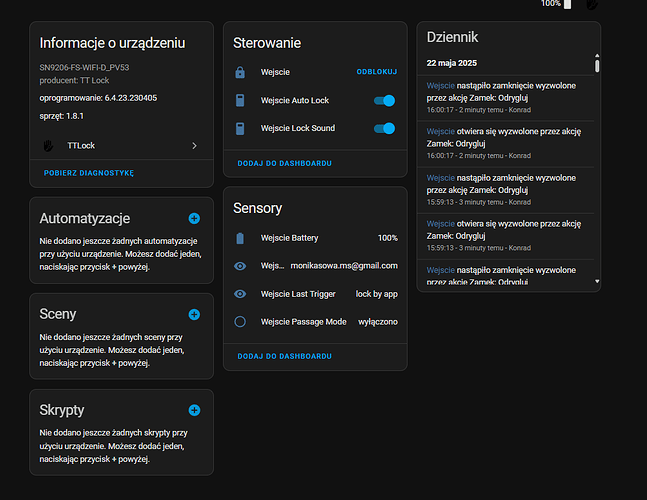Click the Wejscie Battery 100% value
Viewport: 647px width, 500px height.
tap(387, 238)
